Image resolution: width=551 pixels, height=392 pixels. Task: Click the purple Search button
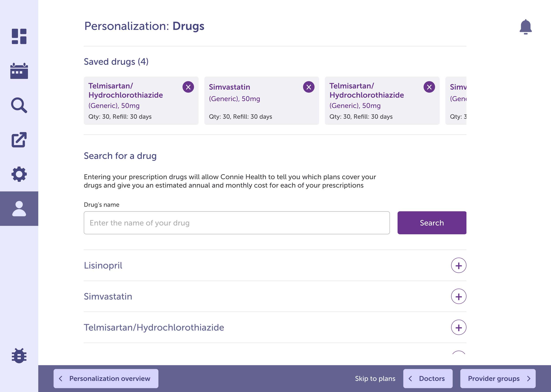click(x=432, y=223)
